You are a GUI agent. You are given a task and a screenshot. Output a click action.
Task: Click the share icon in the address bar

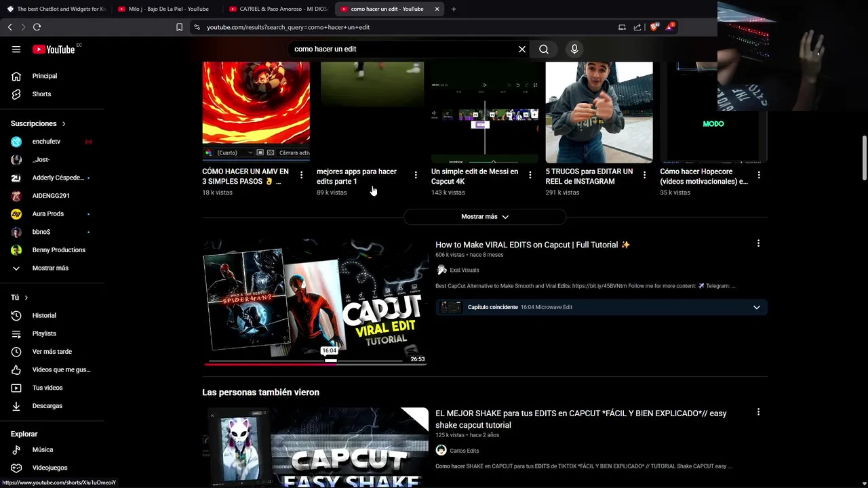pos(637,27)
